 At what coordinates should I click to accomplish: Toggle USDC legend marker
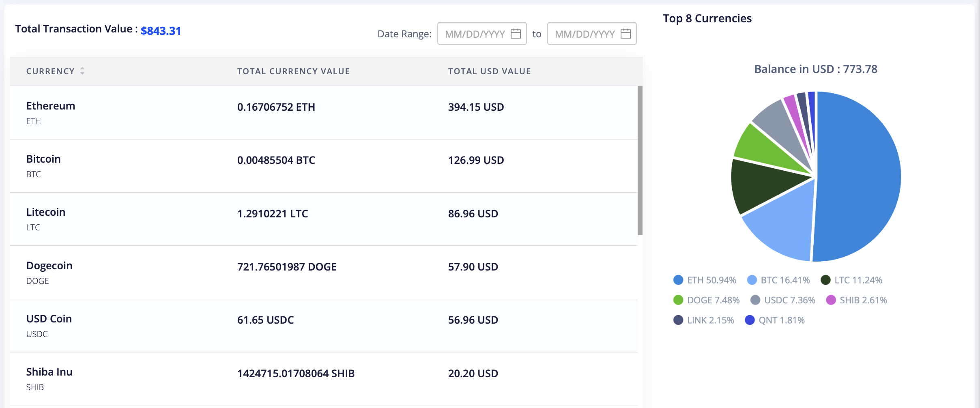pos(755,300)
